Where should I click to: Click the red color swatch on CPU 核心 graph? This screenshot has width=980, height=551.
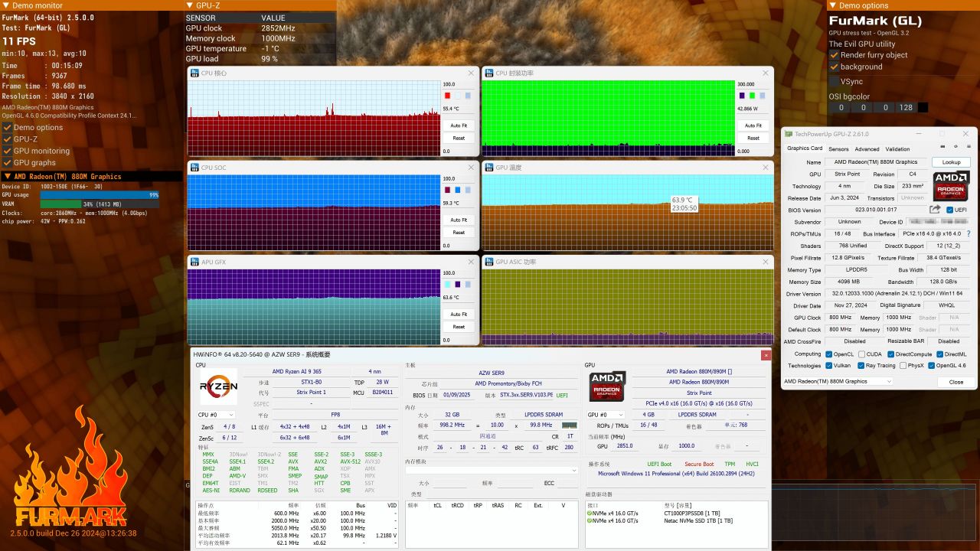click(x=447, y=96)
